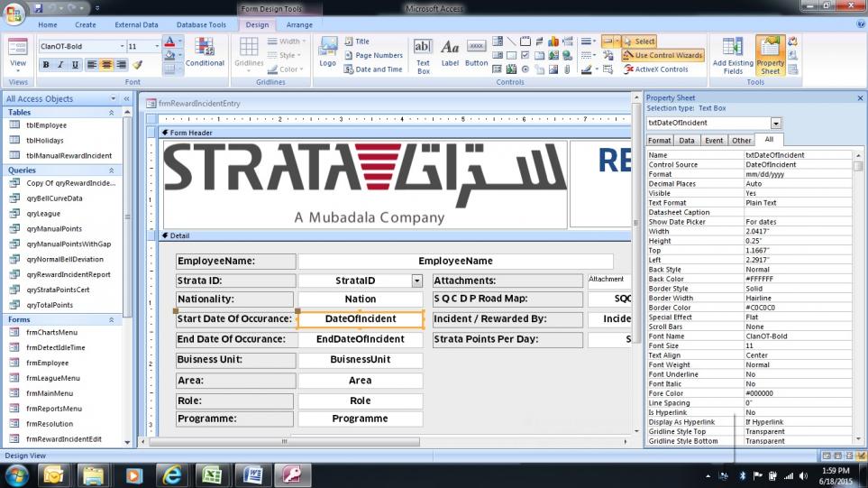Open the font name dropdown
The image size is (868, 488).
[122, 46]
